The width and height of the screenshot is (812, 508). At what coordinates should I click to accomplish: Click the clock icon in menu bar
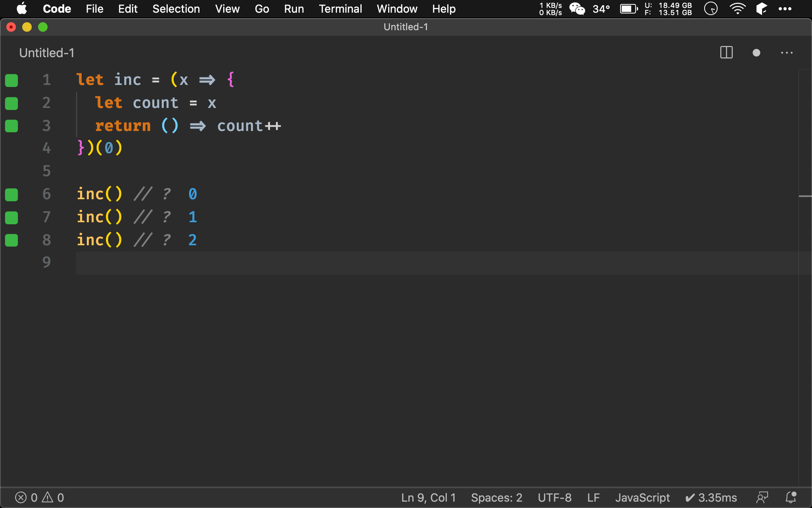point(710,9)
